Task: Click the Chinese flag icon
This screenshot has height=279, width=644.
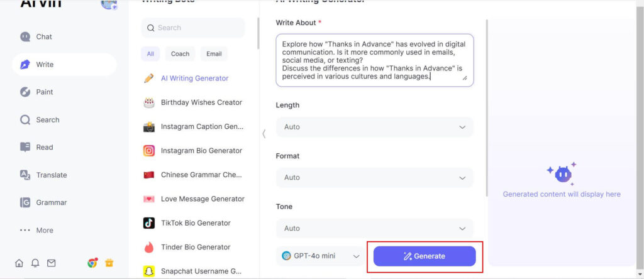Action: coord(148,175)
